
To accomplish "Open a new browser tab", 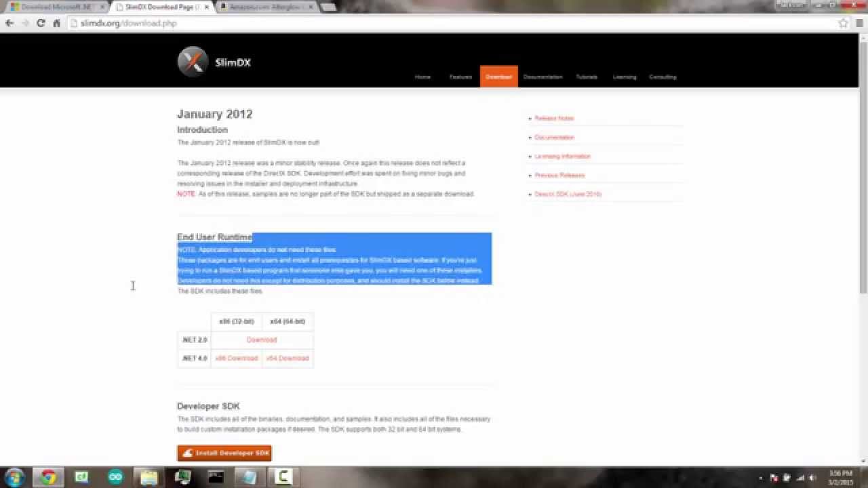I will click(328, 7).
